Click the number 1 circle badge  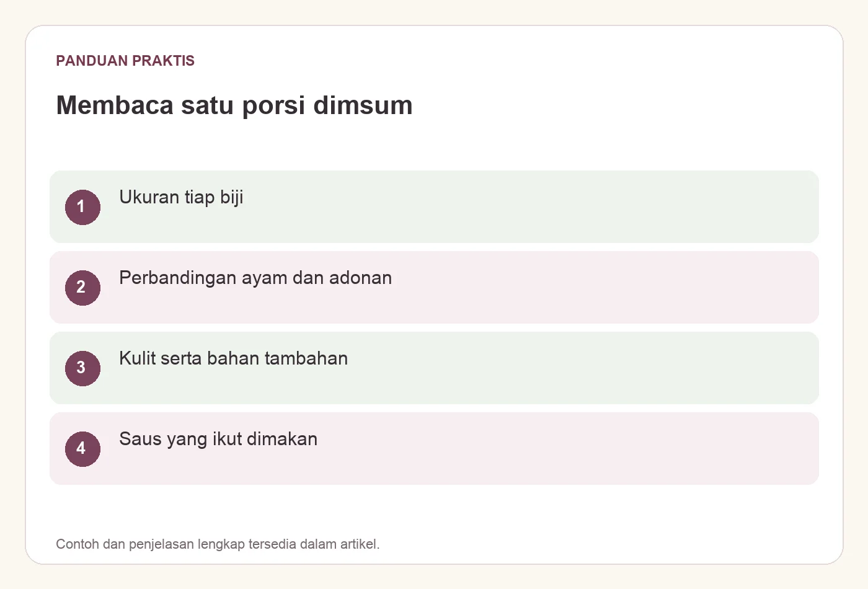(82, 207)
